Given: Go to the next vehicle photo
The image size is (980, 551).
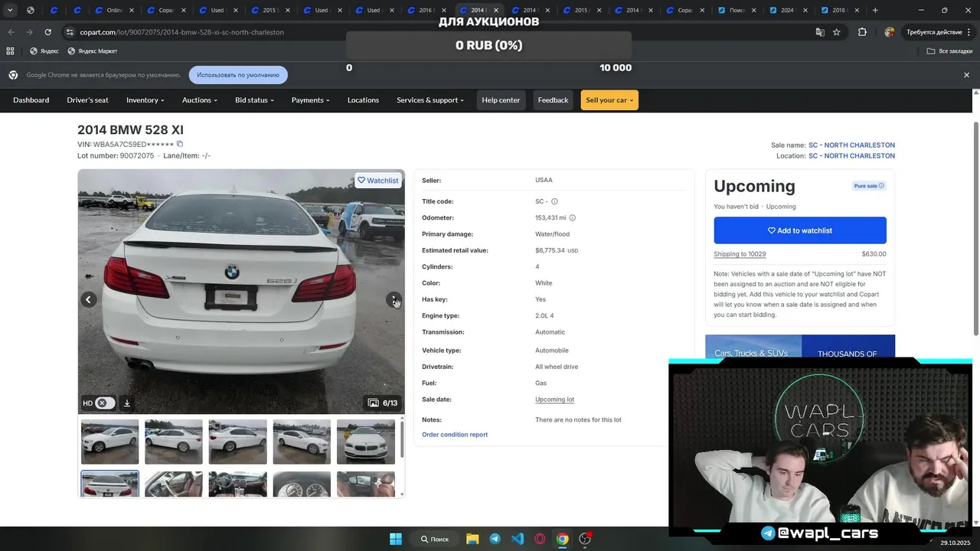Looking at the screenshot, I should coord(394,299).
